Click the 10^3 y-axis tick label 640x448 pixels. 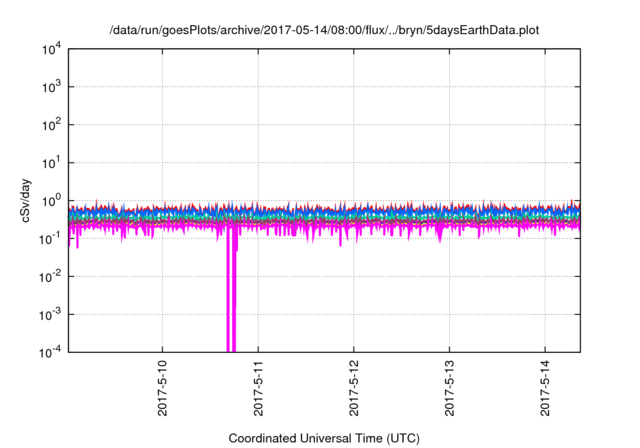52,87
